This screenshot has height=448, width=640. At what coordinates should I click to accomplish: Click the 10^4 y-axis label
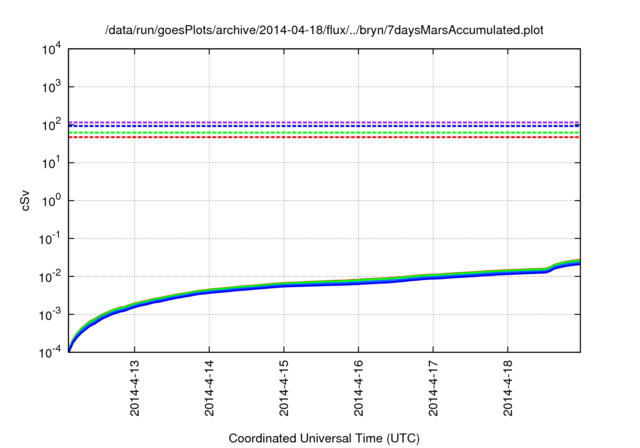[x=52, y=50]
